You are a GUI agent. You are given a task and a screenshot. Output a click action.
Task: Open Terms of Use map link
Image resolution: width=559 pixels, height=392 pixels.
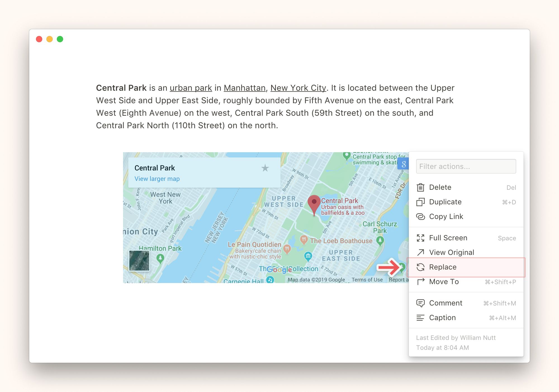coord(367,280)
